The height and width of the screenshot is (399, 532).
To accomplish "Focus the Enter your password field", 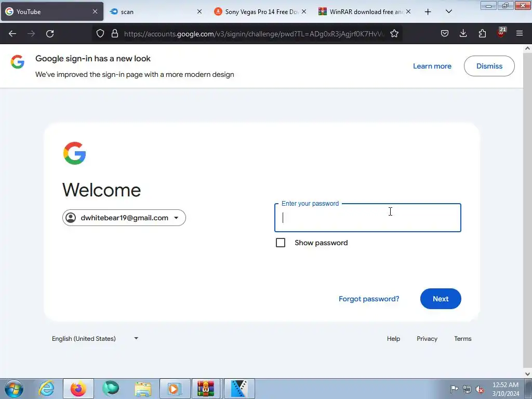I will [x=368, y=218].
